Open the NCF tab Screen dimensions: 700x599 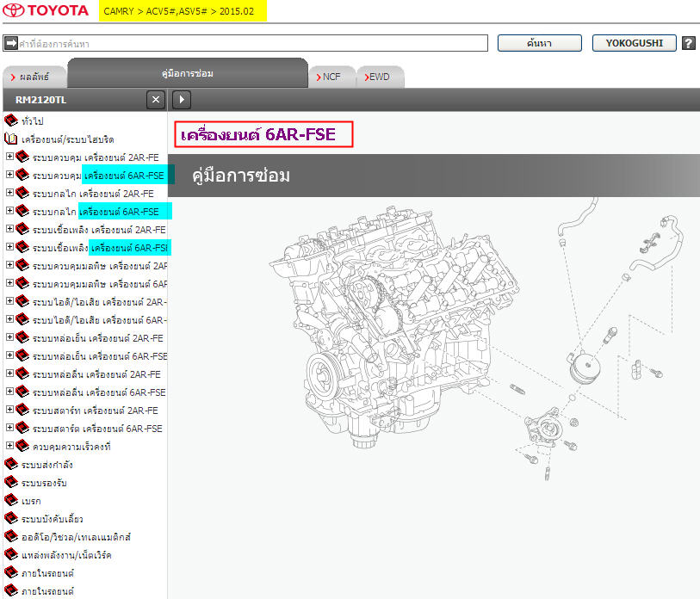tap(332, 77)
